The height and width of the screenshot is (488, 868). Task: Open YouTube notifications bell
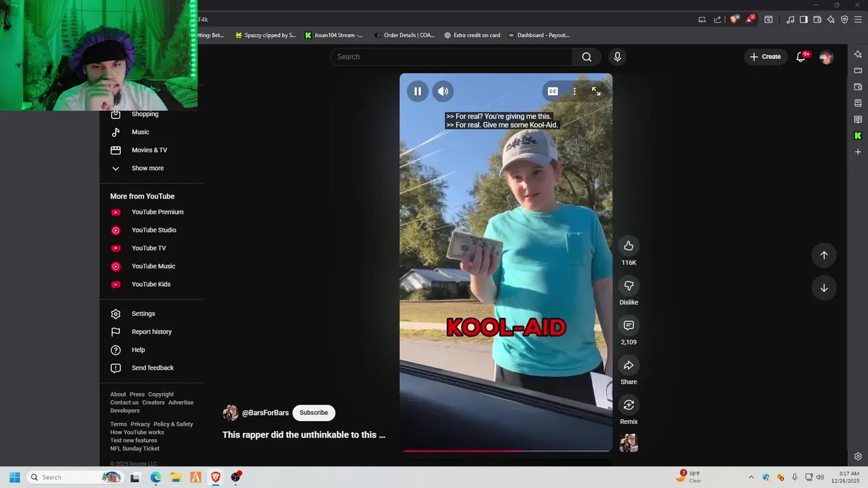pos(801,57)
